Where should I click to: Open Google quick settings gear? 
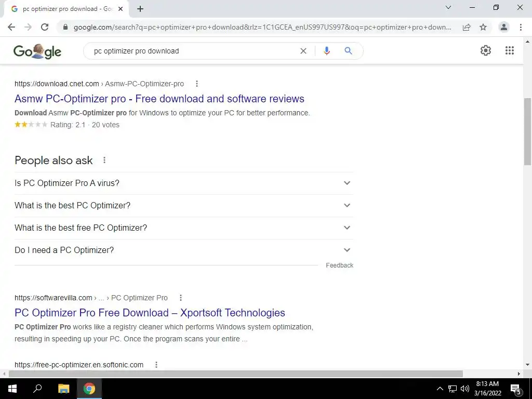486,50
